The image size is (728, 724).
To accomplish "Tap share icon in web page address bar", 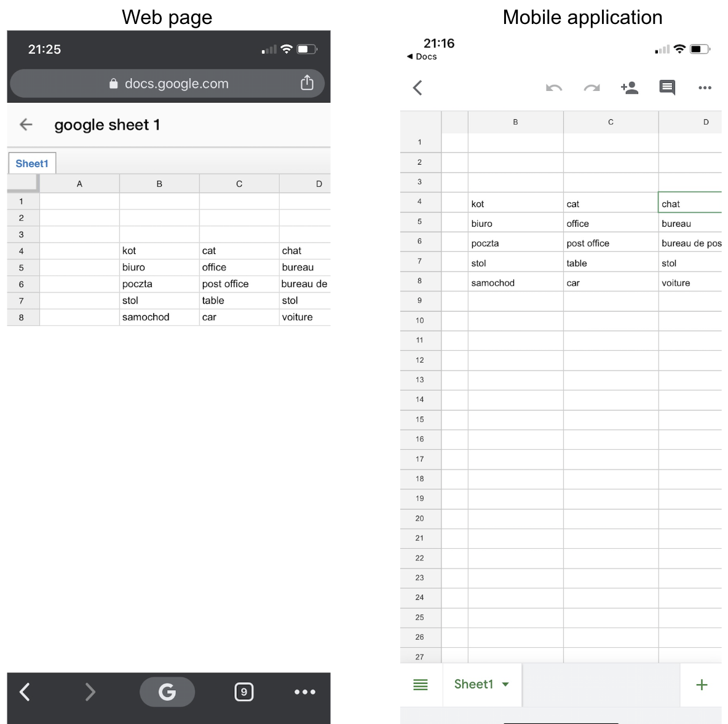I will pyautogui.click(x=307, y=82).
